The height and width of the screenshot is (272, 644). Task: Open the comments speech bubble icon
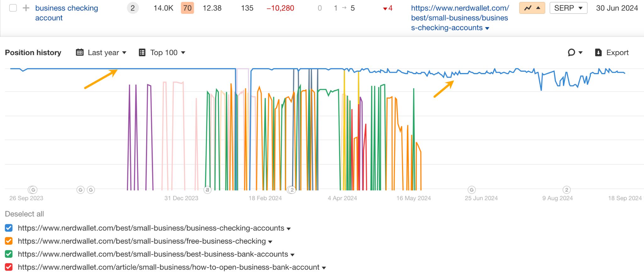coord(572,53)
